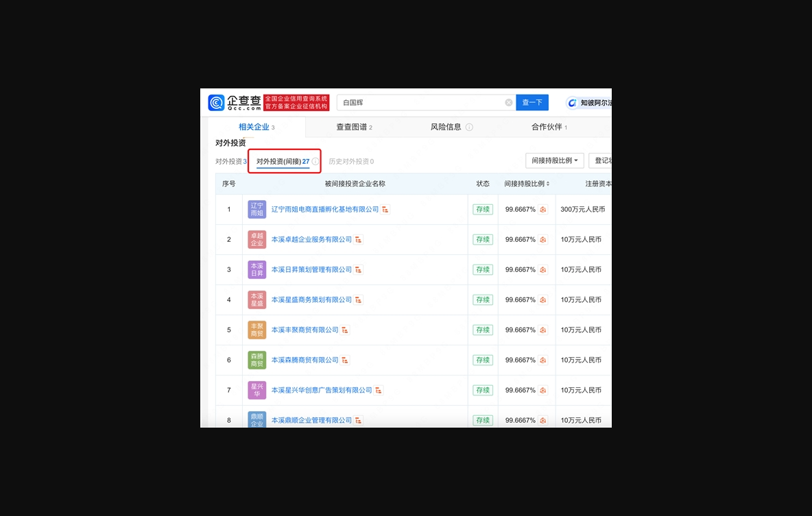Open equity chart icon beside 辽宁雨姐电商直播孵化基地有限公司
The width and height of the screenshot is (812, 516).
pos(385,209)
